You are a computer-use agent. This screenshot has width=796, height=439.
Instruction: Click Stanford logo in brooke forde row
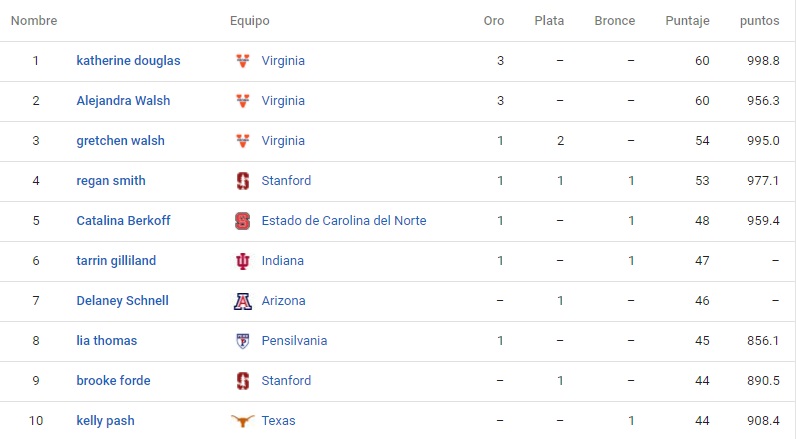click(x=243, y=381)
